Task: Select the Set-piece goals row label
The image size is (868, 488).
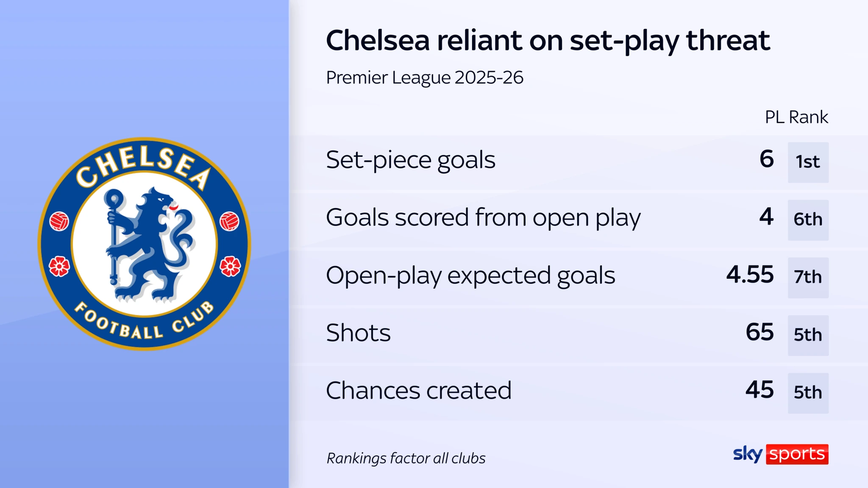Action: tap(410, 160)
